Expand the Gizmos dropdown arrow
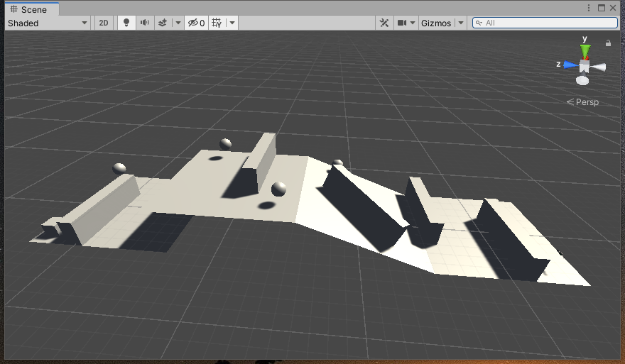This screenshot has height=364, width=625. coord(461,23)
